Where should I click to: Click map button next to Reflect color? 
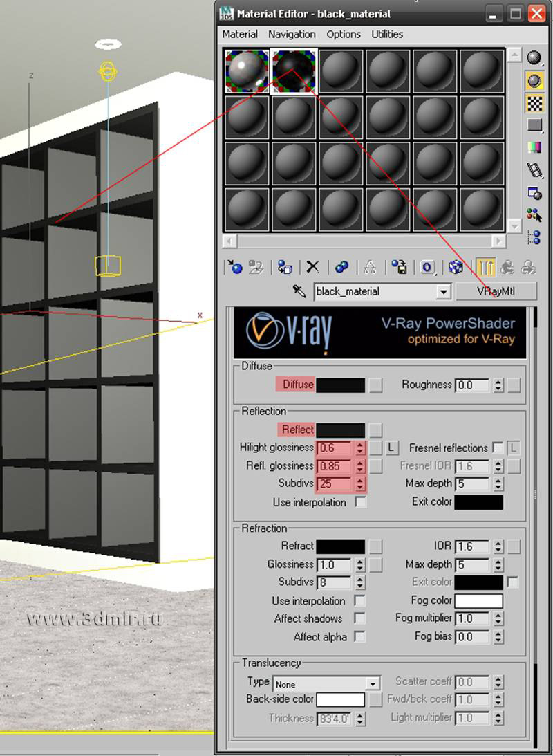376,430
